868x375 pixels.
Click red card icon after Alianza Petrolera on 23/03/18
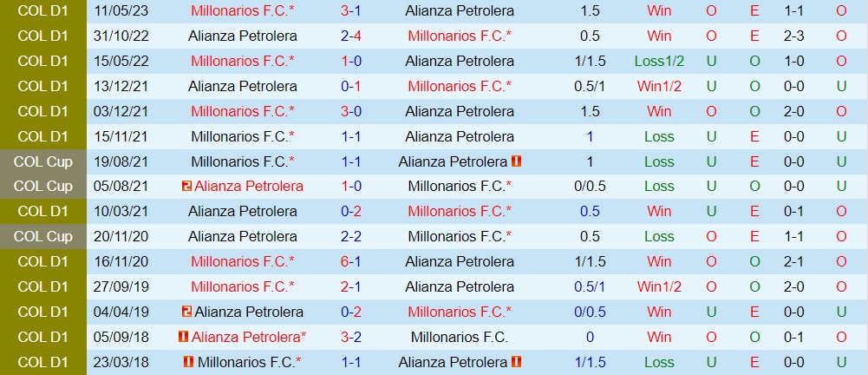(517, 362)
